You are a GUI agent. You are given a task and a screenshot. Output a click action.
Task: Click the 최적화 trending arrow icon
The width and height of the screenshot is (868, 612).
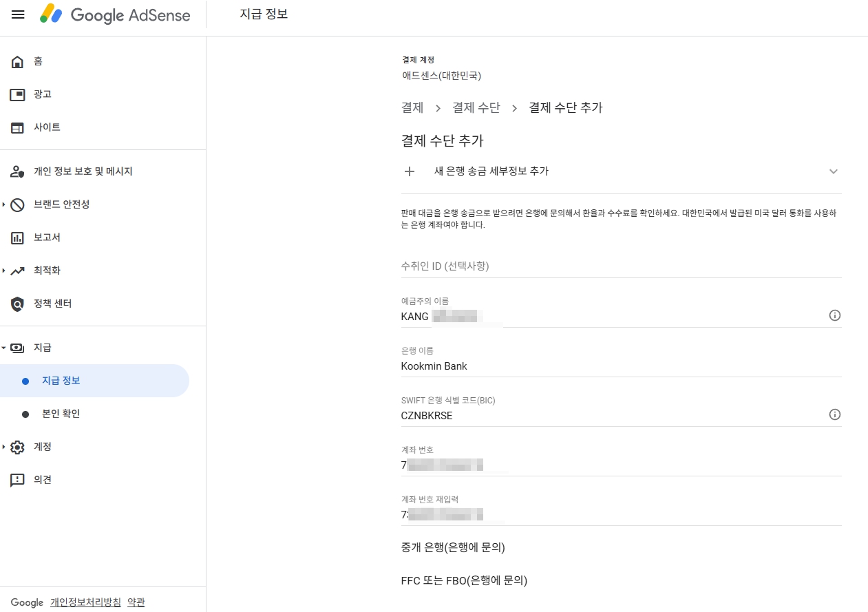[17, 271]
